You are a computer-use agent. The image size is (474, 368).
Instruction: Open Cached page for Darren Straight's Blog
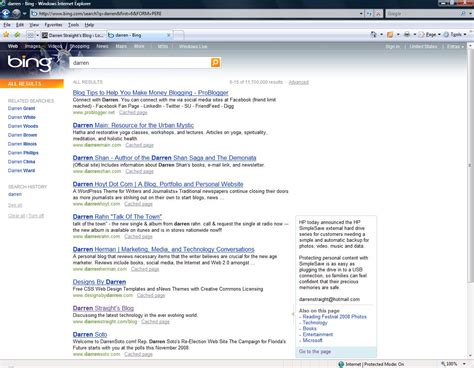coord(155,322)
